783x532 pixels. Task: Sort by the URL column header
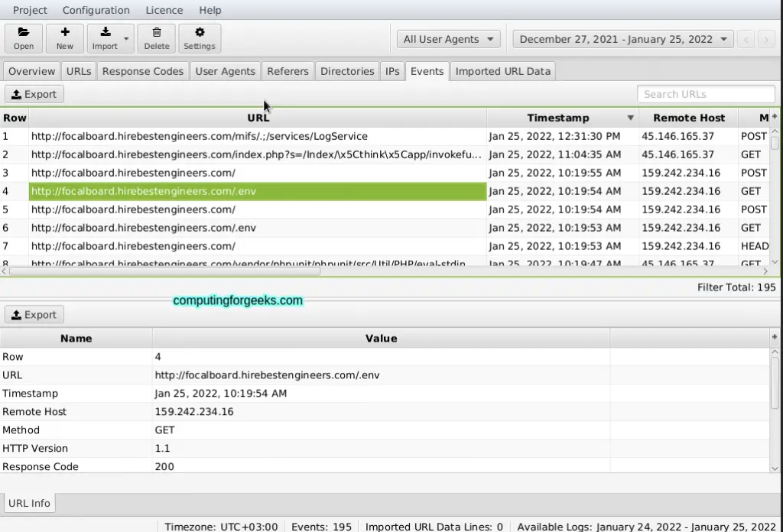coord(258,118)
